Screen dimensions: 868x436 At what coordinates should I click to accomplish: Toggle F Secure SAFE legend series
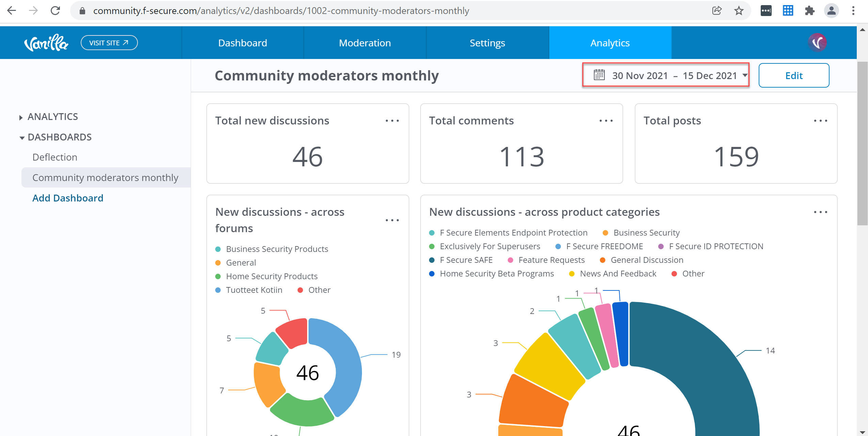point(466,260)
